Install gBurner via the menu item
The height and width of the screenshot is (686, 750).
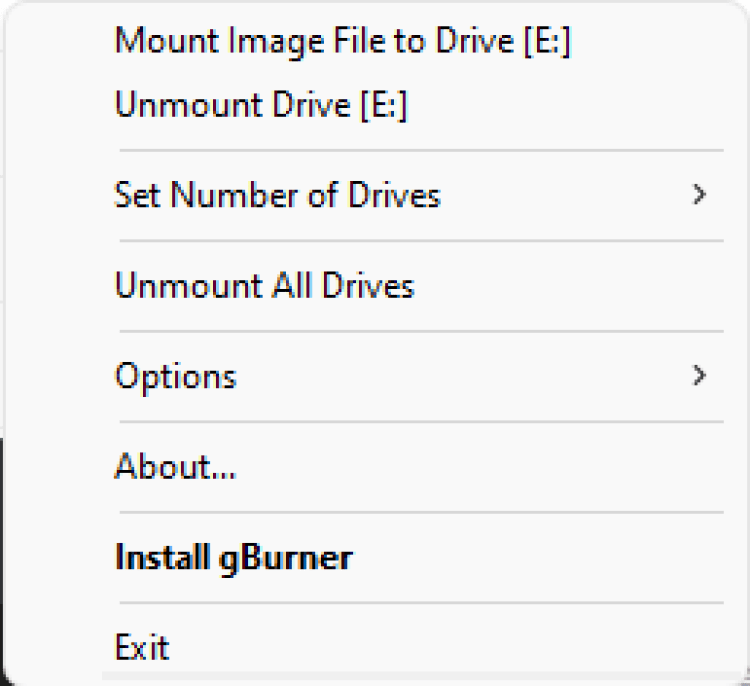(234, 557)
